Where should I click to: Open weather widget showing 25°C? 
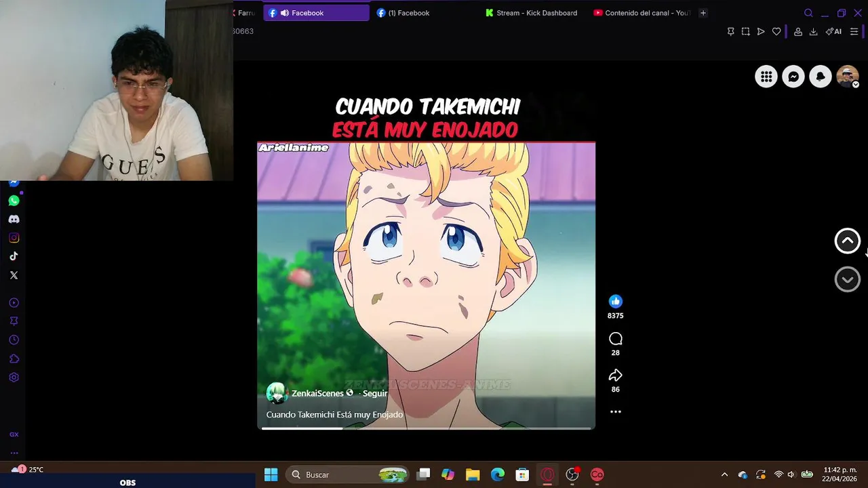(28, 470)
